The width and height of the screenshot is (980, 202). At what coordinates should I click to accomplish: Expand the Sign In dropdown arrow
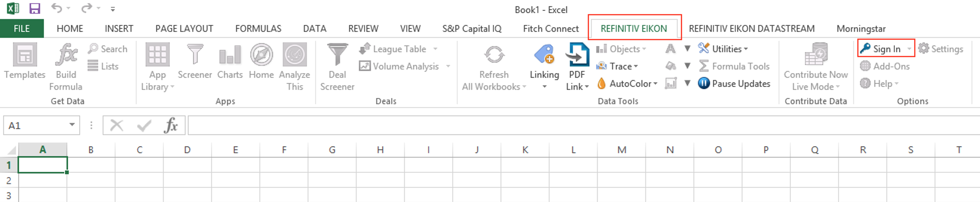click(909, 49)
